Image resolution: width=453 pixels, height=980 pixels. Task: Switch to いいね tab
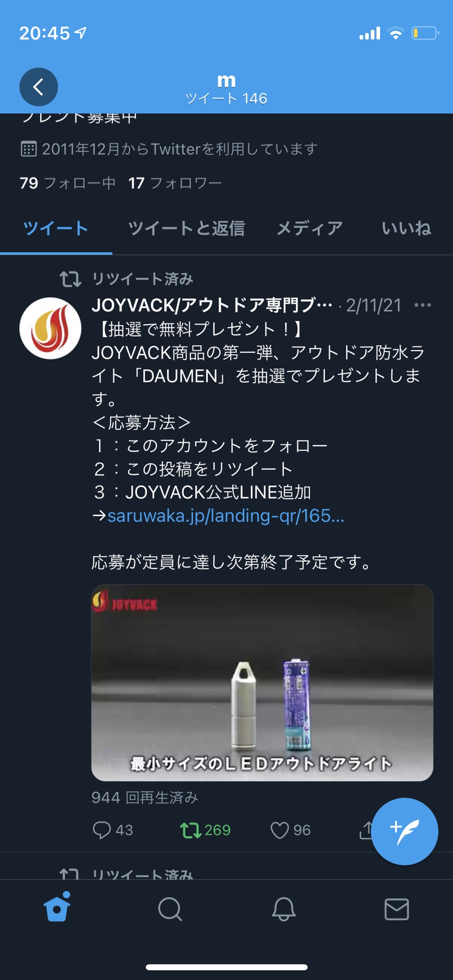click(x=406, y=228)
